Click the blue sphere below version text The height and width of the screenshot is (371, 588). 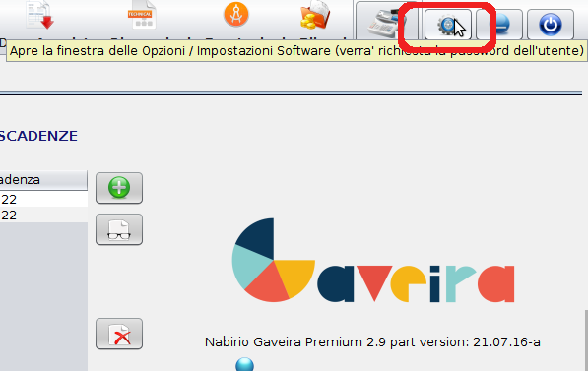[244, 365]
